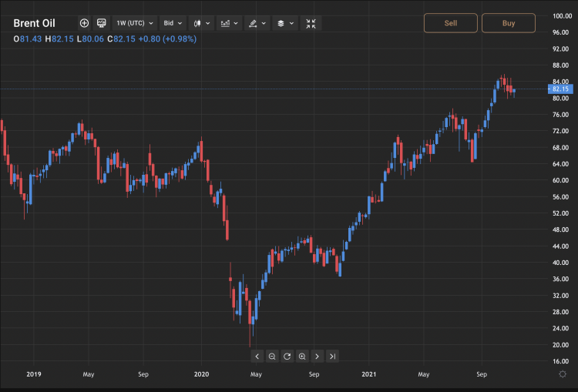Open the drawing tools pencil dropdown
578x392 pixels.
click(257, 23)
